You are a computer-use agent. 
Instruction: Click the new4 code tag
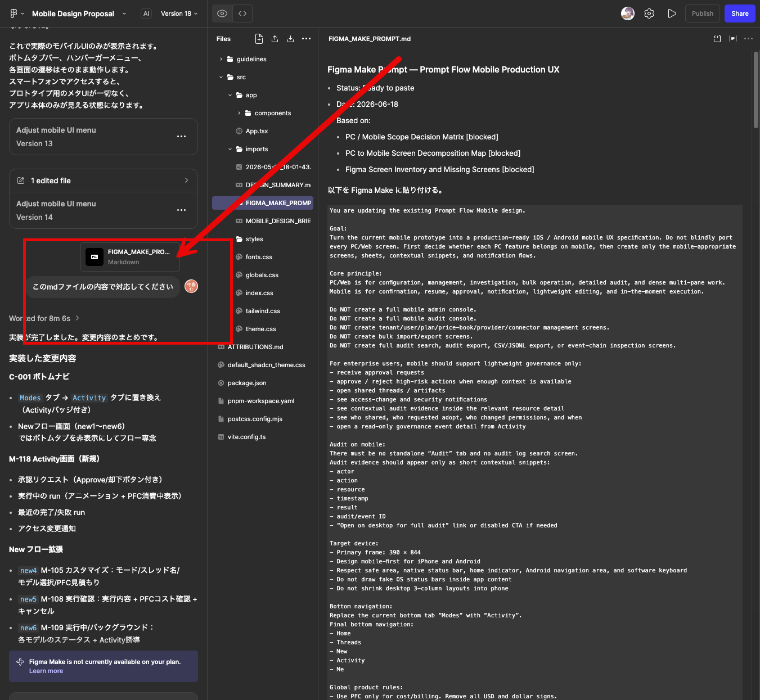click(28, 570)
